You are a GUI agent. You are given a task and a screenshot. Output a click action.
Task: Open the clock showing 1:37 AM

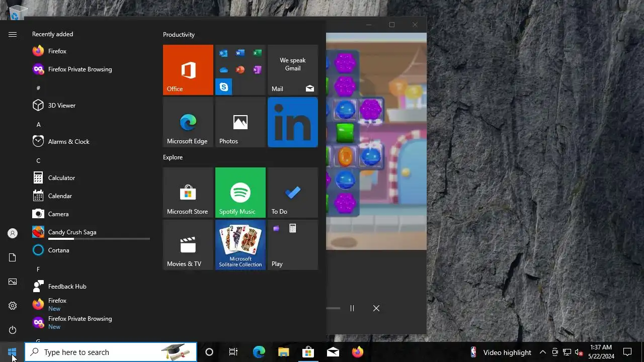601,352
